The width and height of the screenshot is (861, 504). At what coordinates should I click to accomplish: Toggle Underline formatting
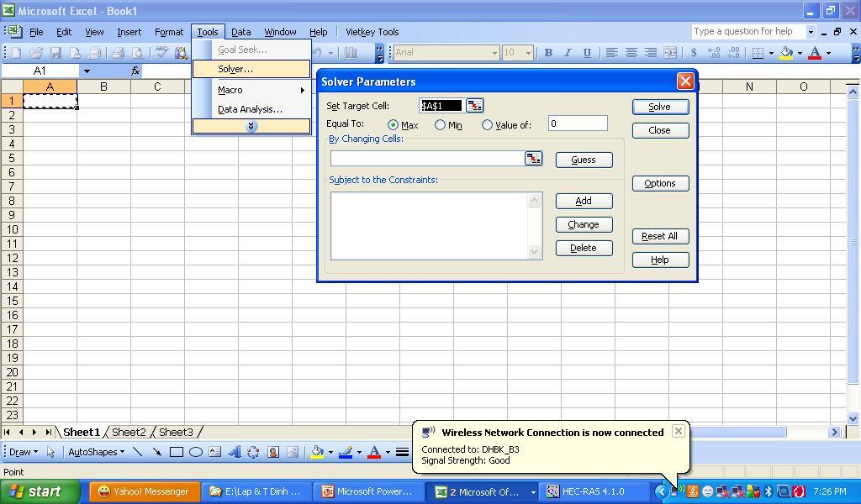point(587,53)
